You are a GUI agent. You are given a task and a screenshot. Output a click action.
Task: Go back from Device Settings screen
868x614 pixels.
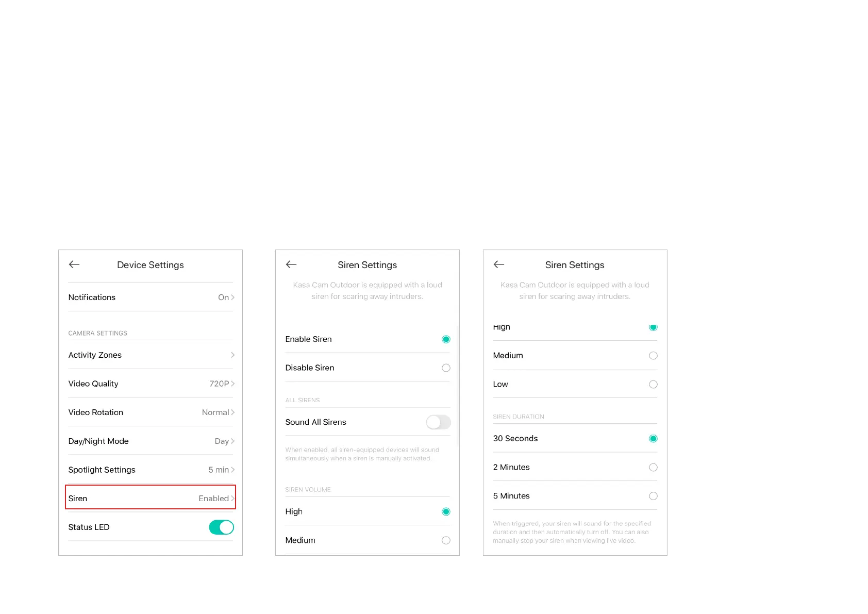click(74, 264)
